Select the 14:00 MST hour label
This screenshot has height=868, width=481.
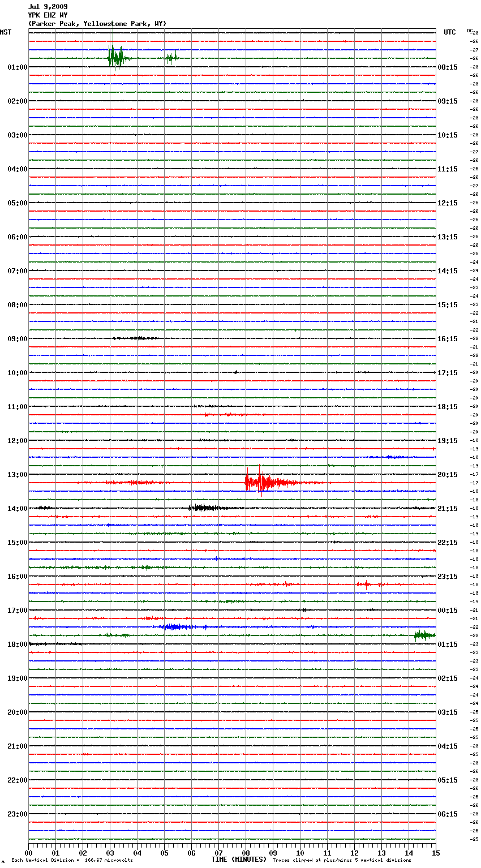(x=17, y=509)
